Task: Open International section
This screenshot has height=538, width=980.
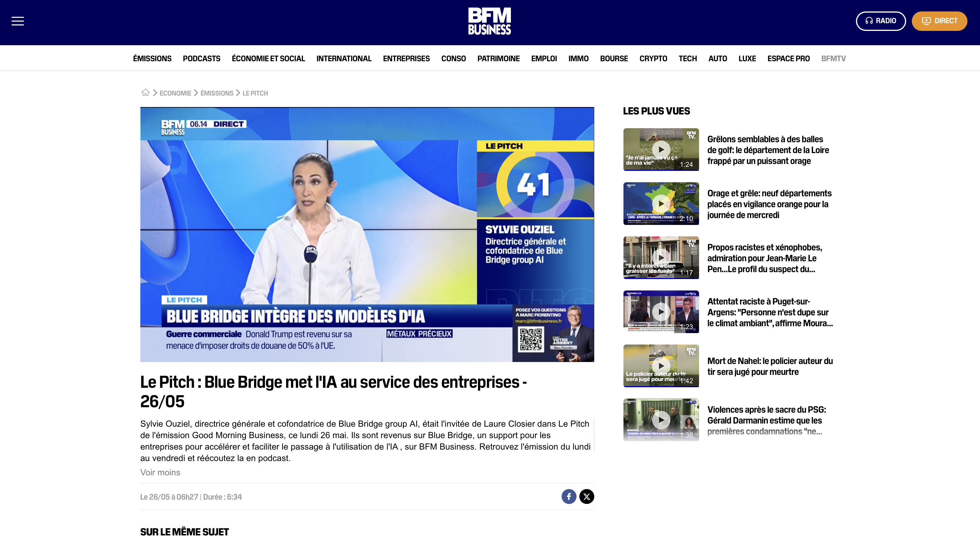Action: pyautogui.click(x=344, y=59)
